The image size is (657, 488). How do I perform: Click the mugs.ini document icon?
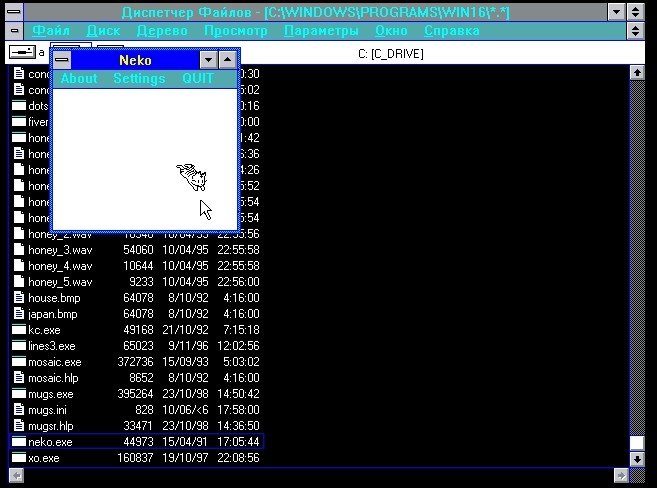point(19,410)
